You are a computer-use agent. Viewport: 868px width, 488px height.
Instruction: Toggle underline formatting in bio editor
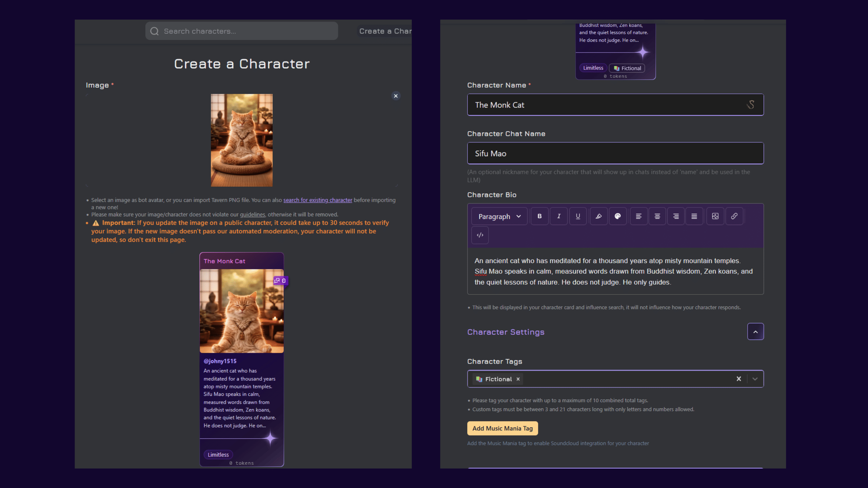coord(578,216)
